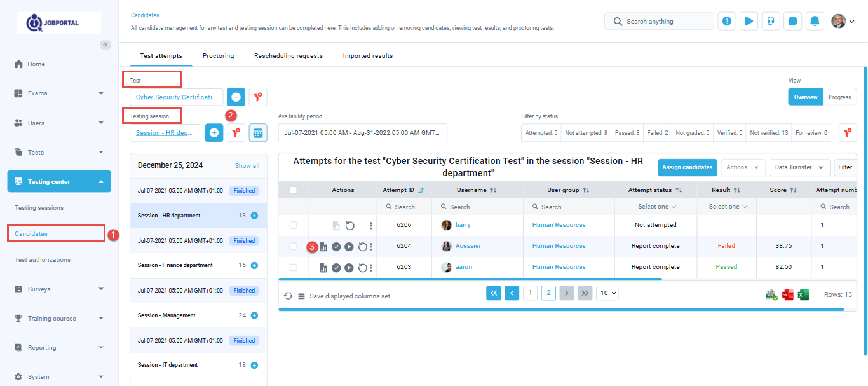The width and height of the screenshot is (868, 386).
Task: Click the PDF export icon
Action: tap(788, 295)
